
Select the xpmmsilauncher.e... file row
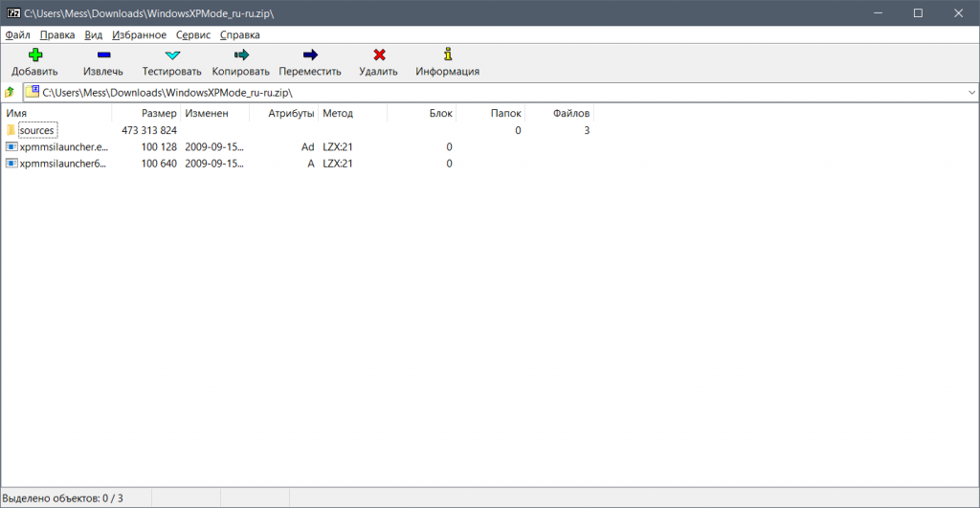64,147
